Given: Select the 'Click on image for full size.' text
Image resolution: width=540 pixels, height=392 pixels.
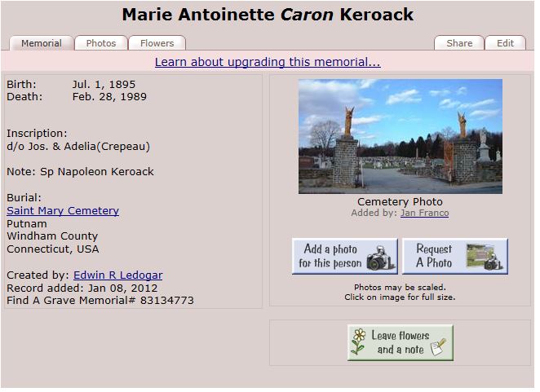Looking at the screenshot, I should click(x=400, y=297).
